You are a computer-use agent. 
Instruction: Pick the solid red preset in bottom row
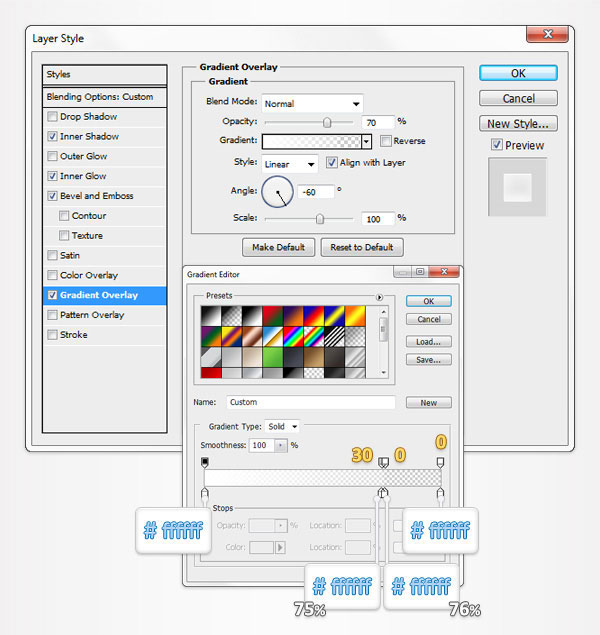point(211,373)
